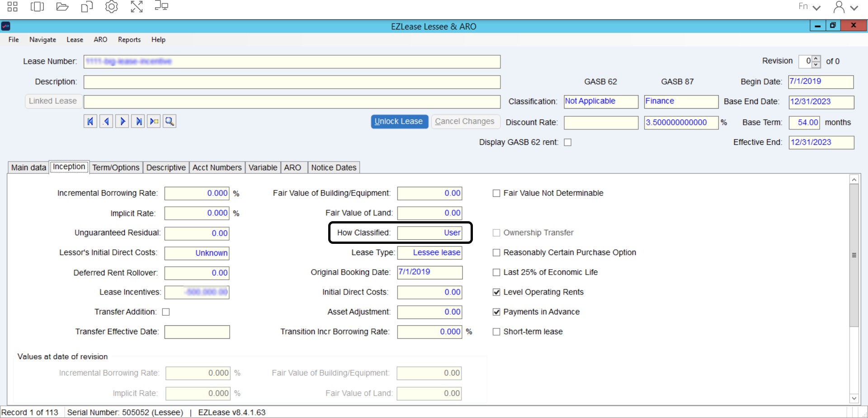Switch to the Acct Numbers tab
Viewport: 868px width, 418px height.
click(x=217, y=167)
